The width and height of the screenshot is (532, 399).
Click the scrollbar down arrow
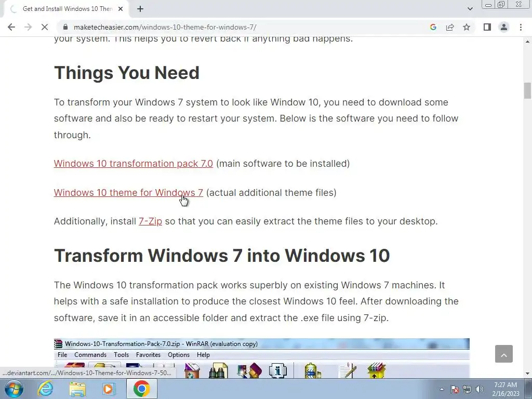coord(527,374)
